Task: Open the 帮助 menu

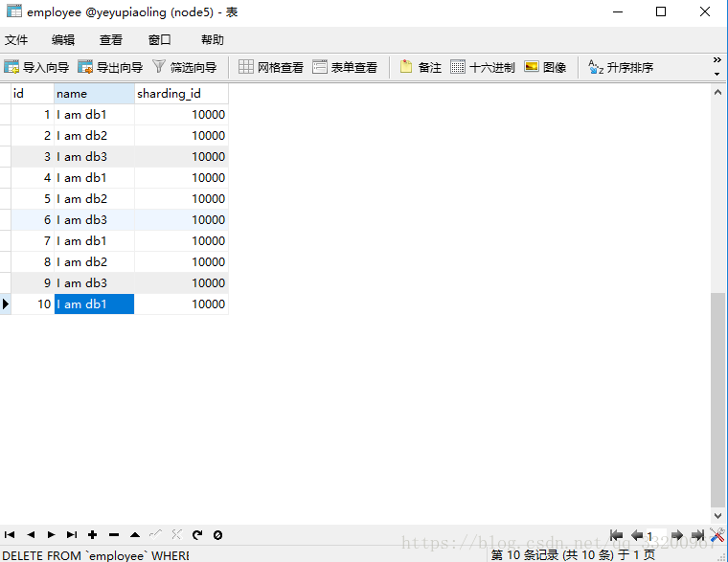Action: (213, 39)
